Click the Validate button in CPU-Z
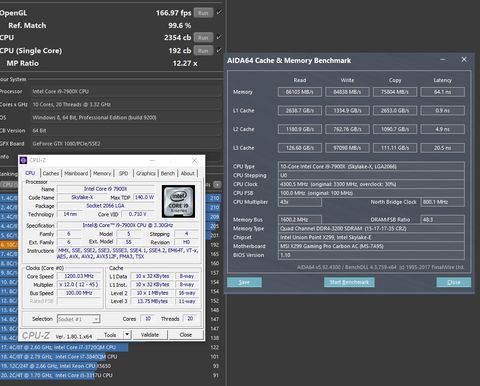The height and width of the screenshot is (386, 480). click(150, 335)
